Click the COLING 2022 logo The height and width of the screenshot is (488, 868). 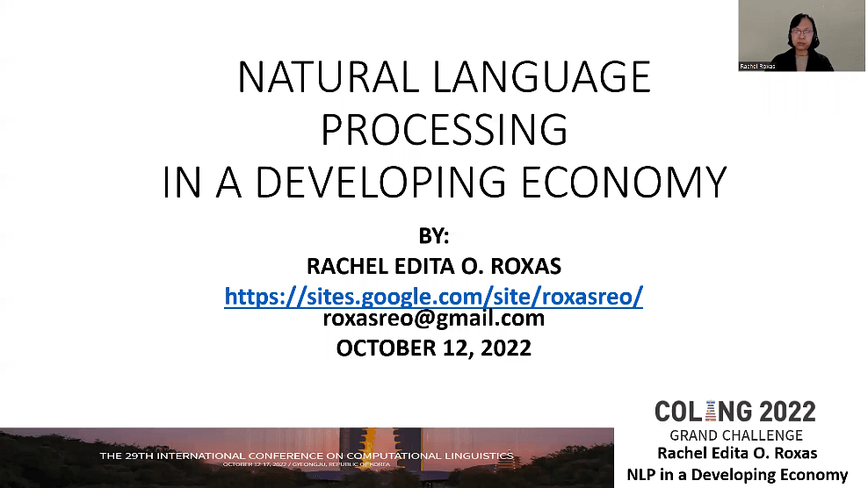[x=735, y=412]
